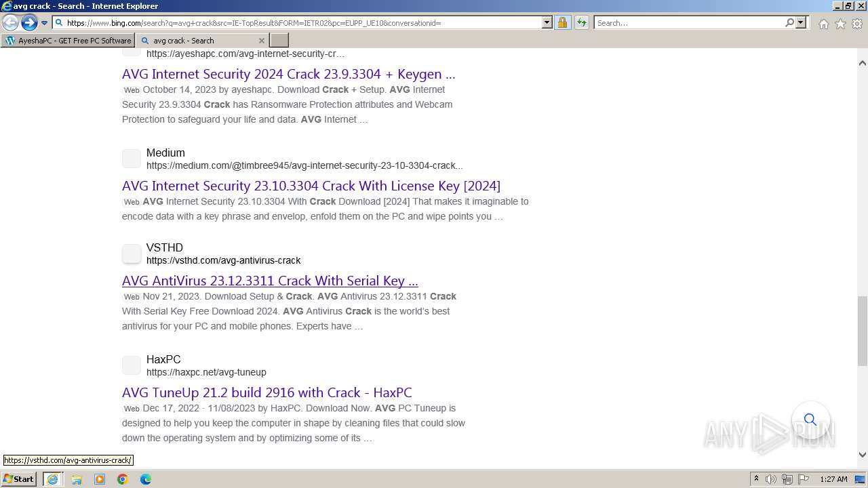The height and width of the screenshot is (488, 868).
Task: Refresh the page with the reload icon
Action: (581, 23)
